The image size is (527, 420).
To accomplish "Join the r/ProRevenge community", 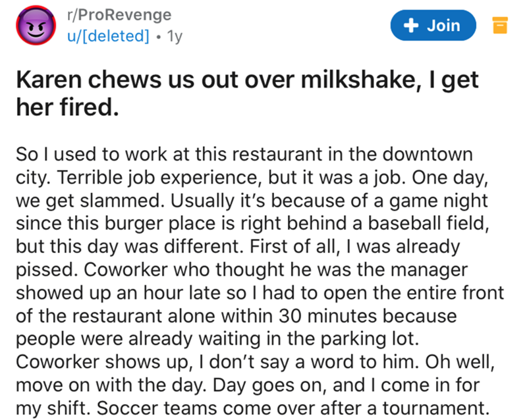I will [x=433, y=26].
